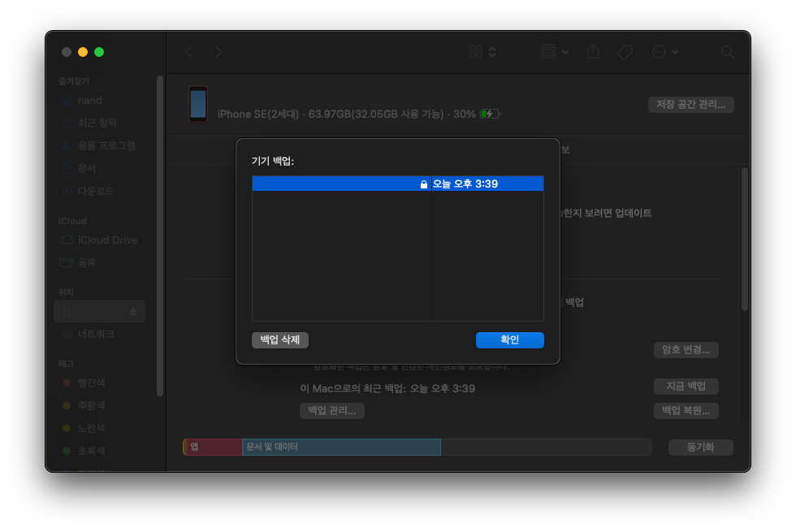
Task: Open the Share toolbar icon
Action: point(593,52)
